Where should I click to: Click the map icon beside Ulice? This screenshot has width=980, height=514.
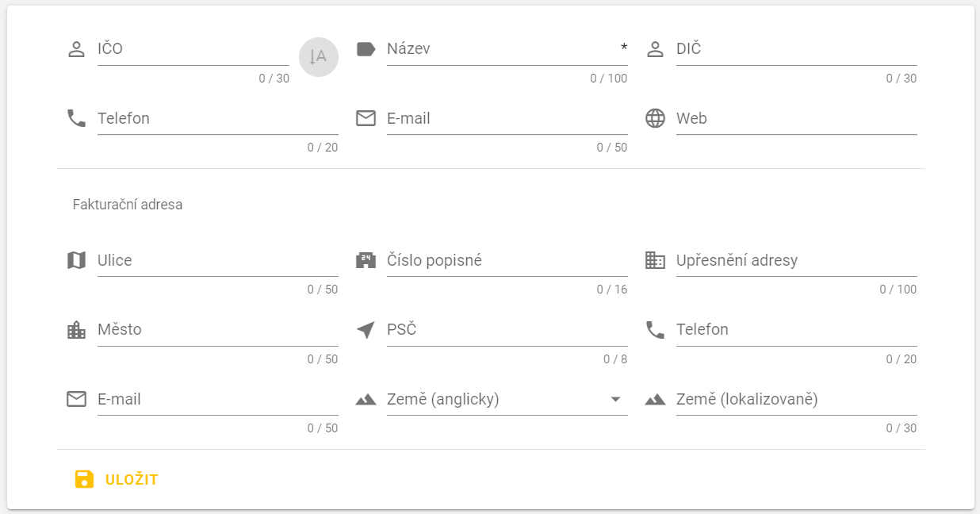click(76, 261)
